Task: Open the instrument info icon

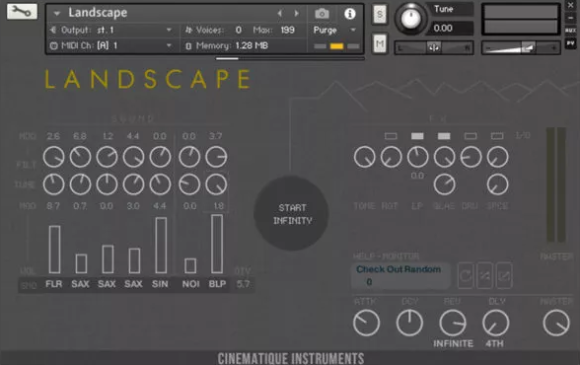Action: [x=350, y=14]
